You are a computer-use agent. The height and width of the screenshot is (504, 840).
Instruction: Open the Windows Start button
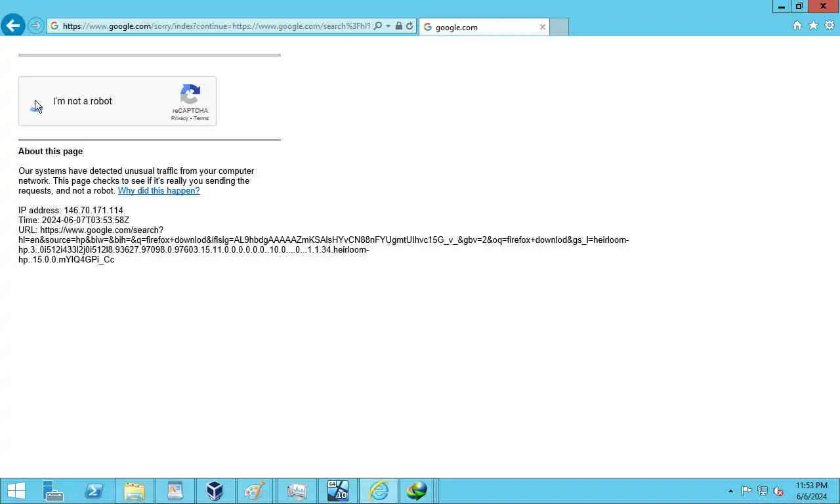[16, 491]
